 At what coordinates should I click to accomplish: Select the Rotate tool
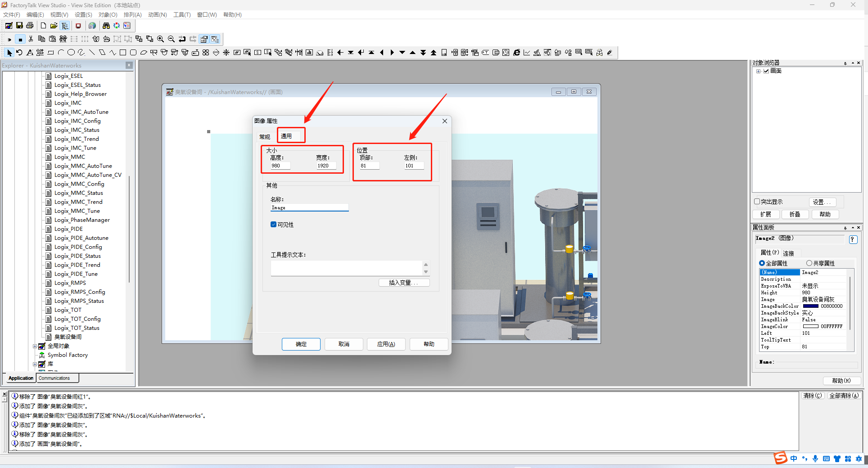19,53
